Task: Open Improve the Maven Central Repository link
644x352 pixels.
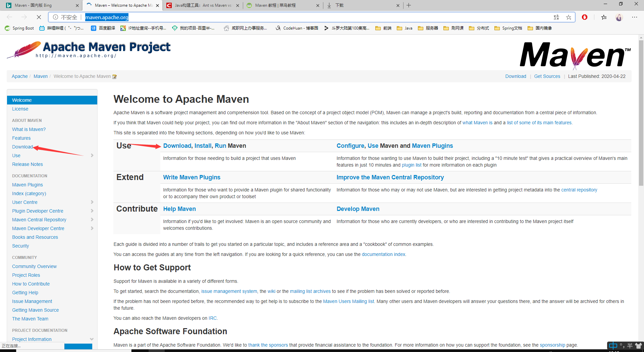Action: tap(390, 177)
